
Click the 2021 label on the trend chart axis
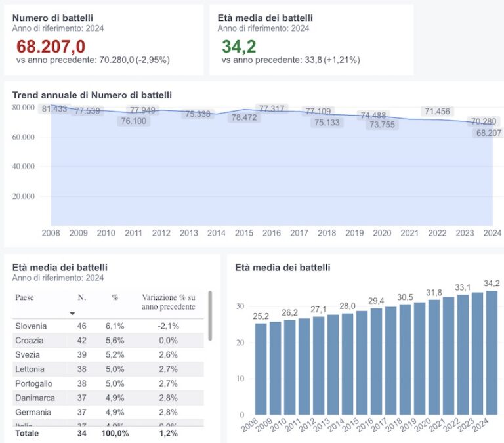[x=409, y=233]
